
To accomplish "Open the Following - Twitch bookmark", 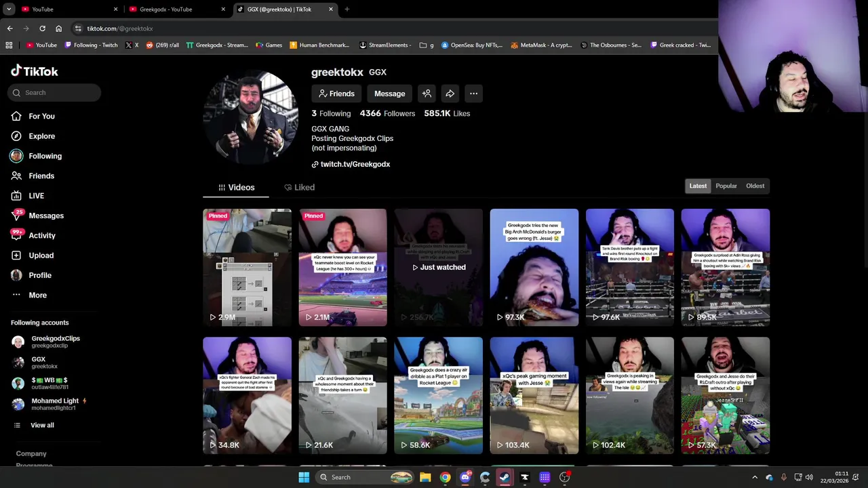I will pyautogui.click(x=91, y=45).
